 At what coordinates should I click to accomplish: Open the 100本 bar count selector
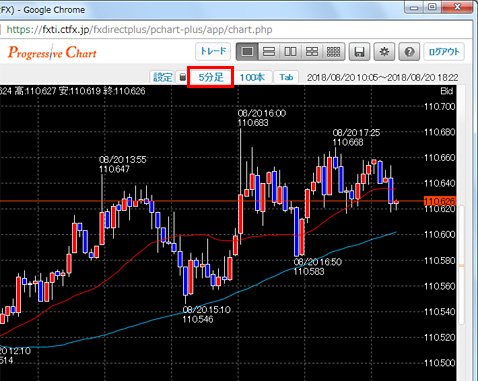[x=252, y=77]
